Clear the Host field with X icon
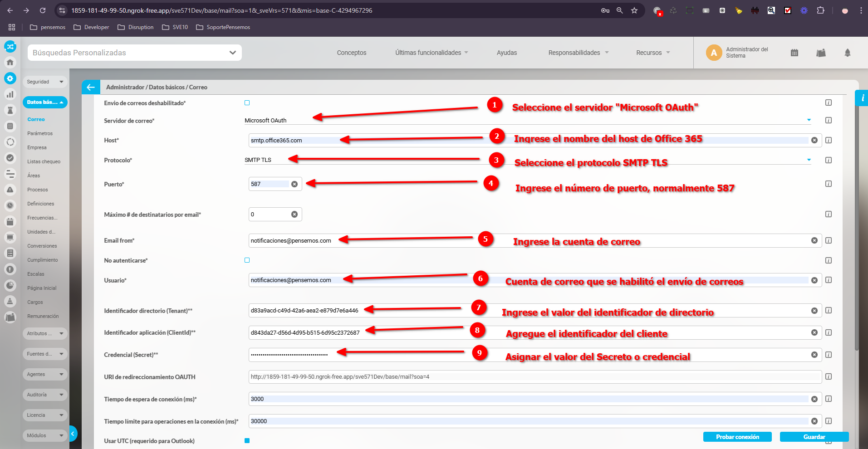Screen dimensions: 868x449 (x=814, y=140)
